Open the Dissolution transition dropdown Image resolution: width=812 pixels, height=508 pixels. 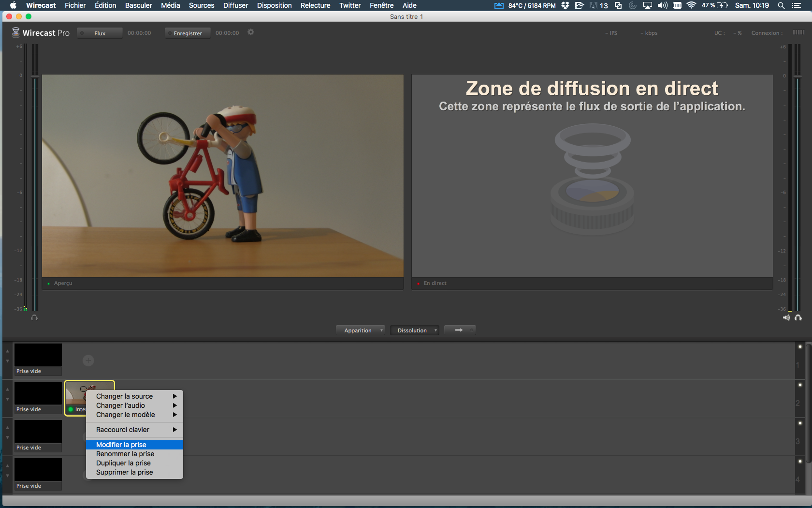tap(414, 330)
